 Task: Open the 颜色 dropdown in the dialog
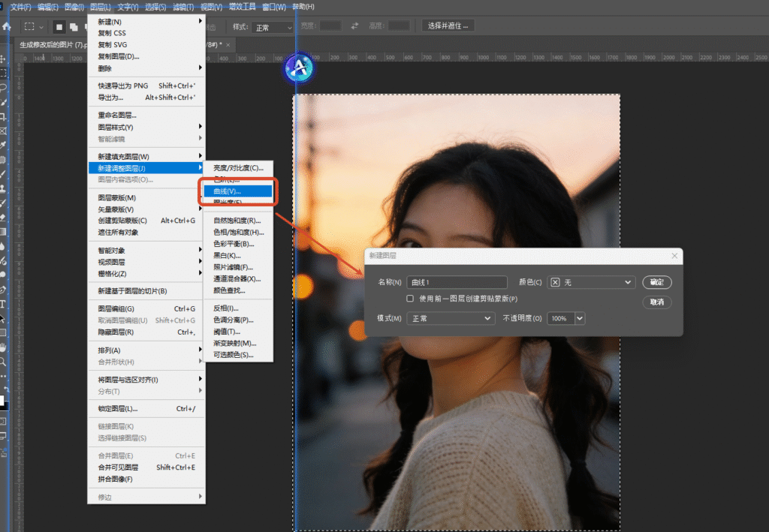[592, 282]
